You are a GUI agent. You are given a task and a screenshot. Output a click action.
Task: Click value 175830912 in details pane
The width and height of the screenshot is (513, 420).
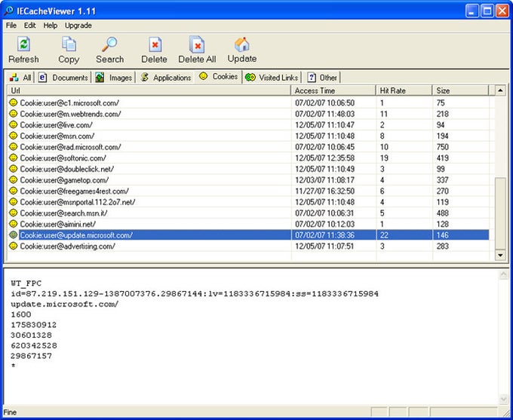[34, 325]
